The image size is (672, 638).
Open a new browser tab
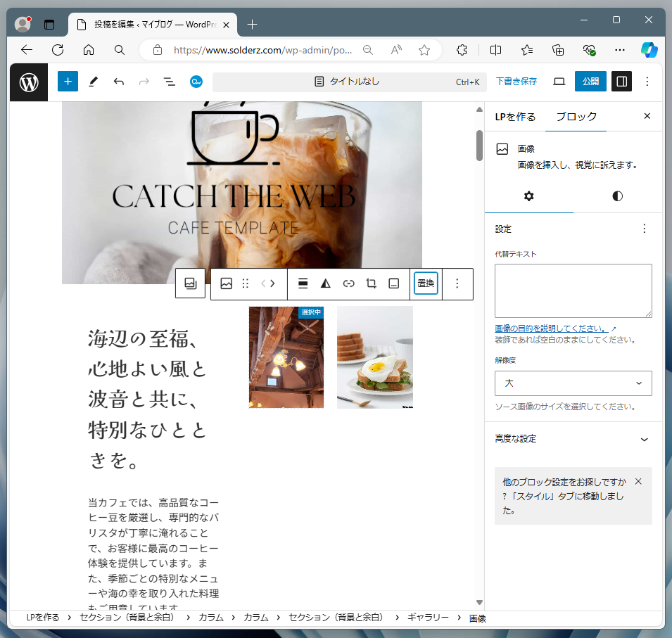[252, 25]
